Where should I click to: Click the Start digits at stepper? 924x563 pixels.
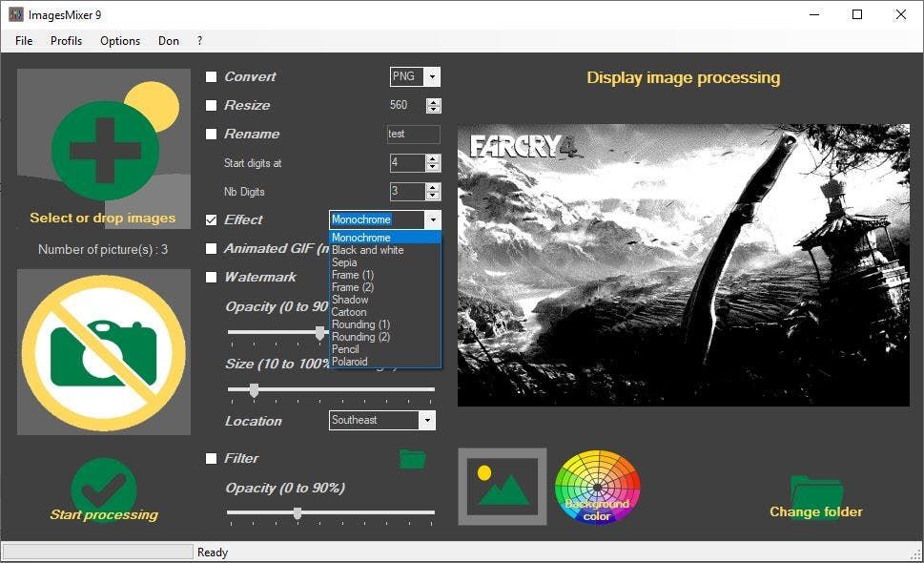(433, 163)
